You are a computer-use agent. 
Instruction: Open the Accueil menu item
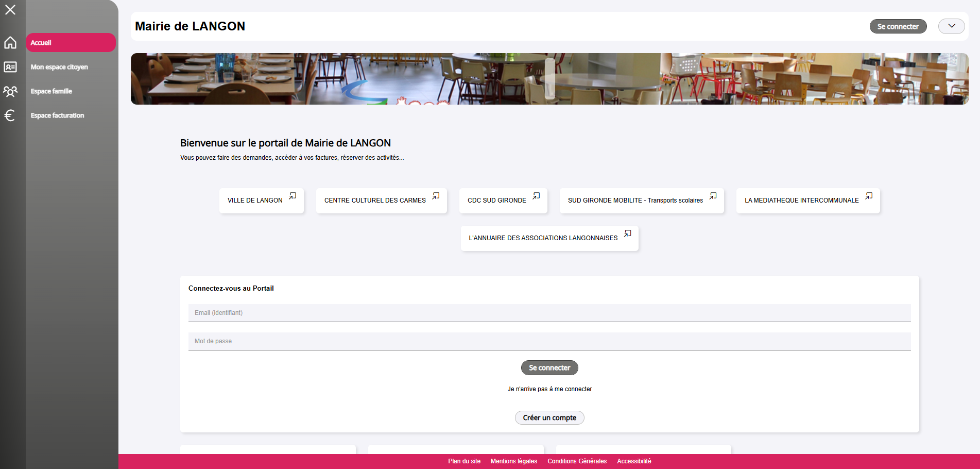[71, 43]
